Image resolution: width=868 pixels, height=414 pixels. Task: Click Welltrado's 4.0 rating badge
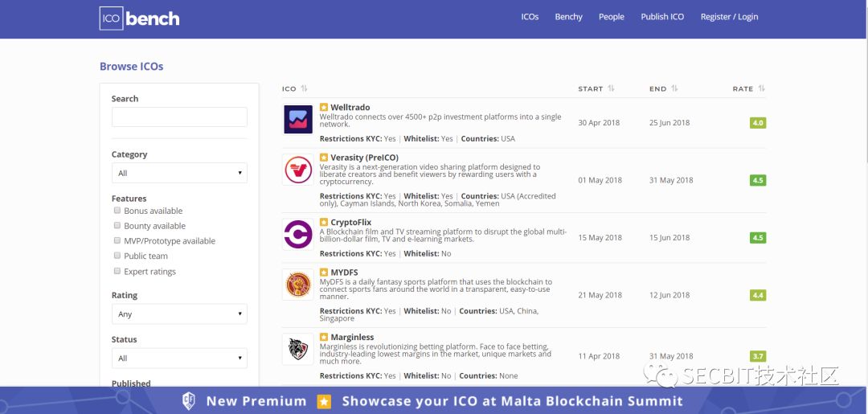coord(758,123)
